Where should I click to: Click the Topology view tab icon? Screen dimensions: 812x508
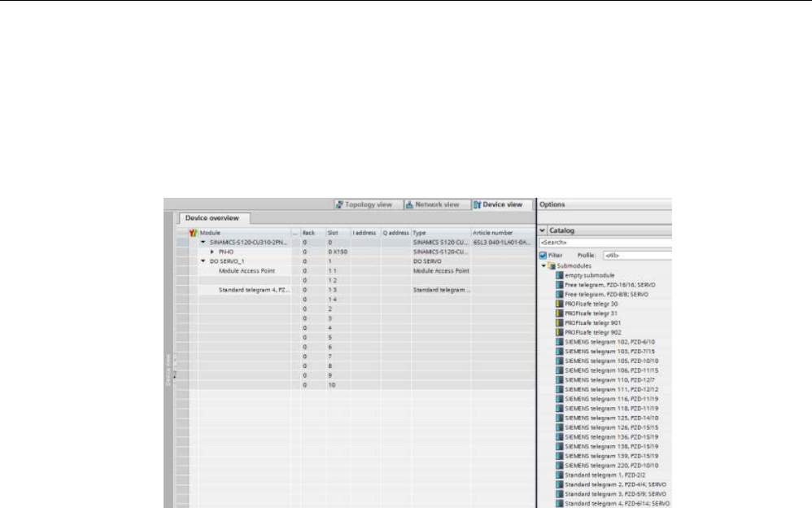[x=339, y=204]
